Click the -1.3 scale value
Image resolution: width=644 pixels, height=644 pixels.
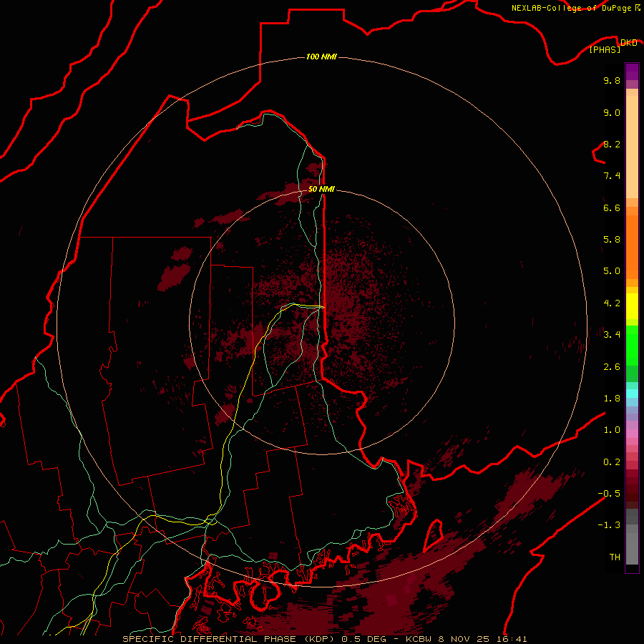609,525
